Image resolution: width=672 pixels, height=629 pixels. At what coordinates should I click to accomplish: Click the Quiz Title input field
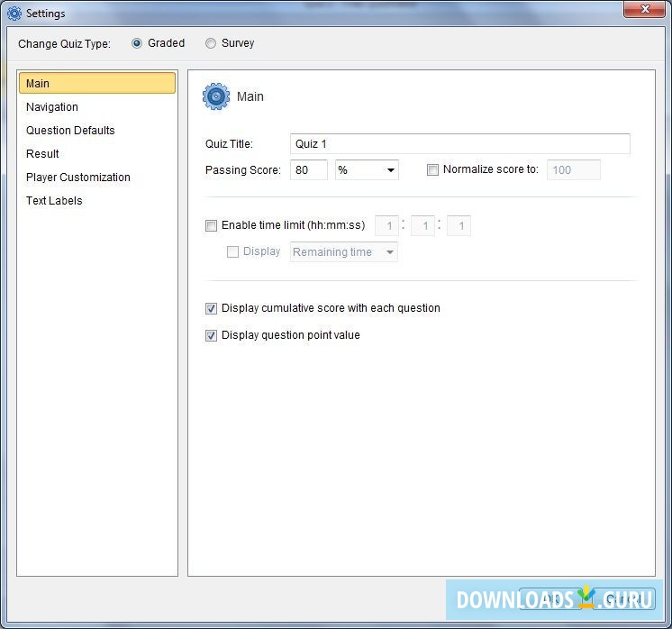(x=459, y=143)
